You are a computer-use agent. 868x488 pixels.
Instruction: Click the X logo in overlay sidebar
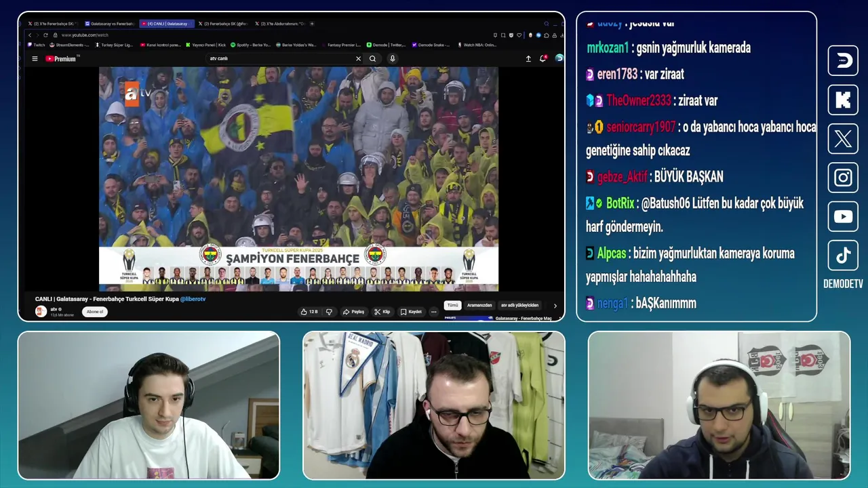coord(843,139)
